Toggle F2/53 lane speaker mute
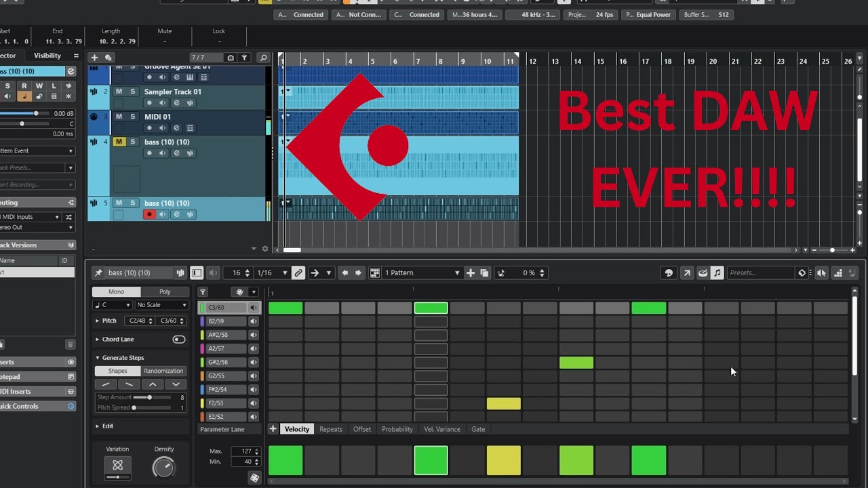Screen dimensions: 868x488 click(x=254, y=403)
